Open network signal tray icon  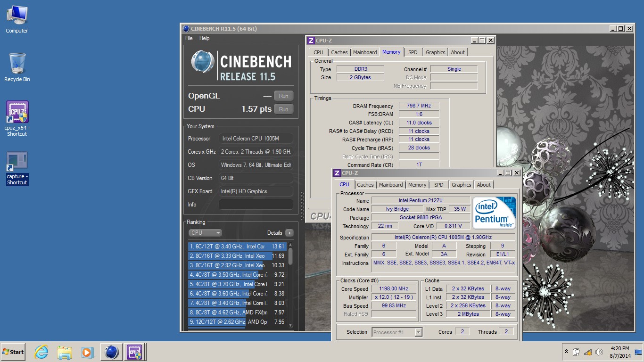click(588, 352)
